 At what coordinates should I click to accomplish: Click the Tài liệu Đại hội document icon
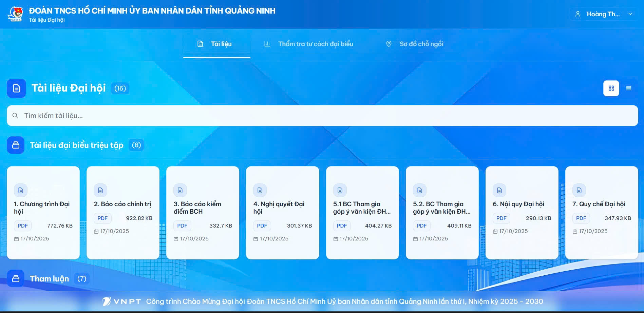16,89
